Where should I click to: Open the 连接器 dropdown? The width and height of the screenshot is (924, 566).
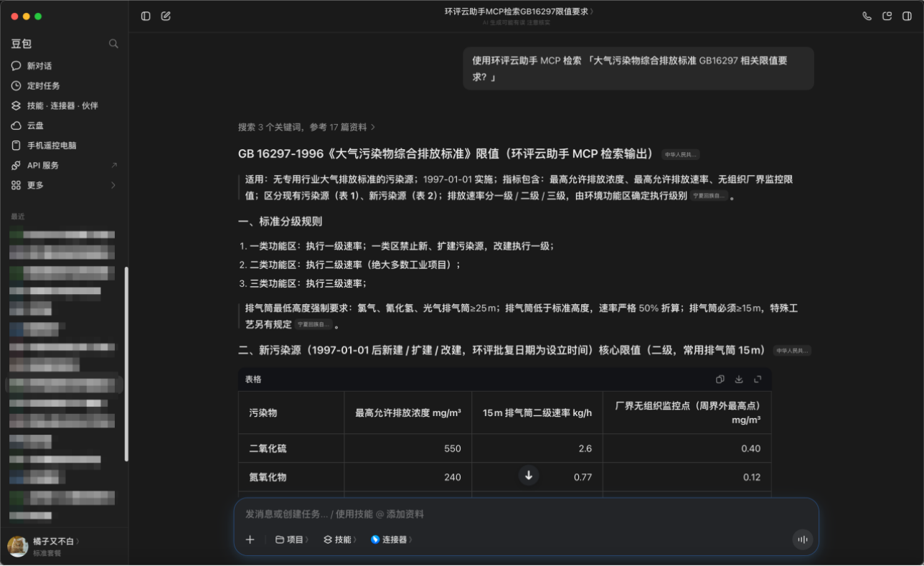(392, 539)
